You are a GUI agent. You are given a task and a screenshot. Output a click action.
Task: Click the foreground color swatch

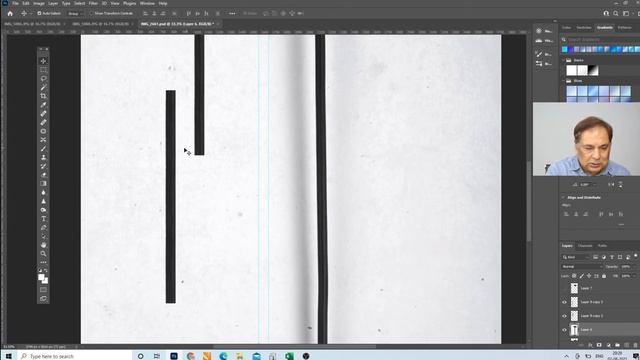pos(41,278)
